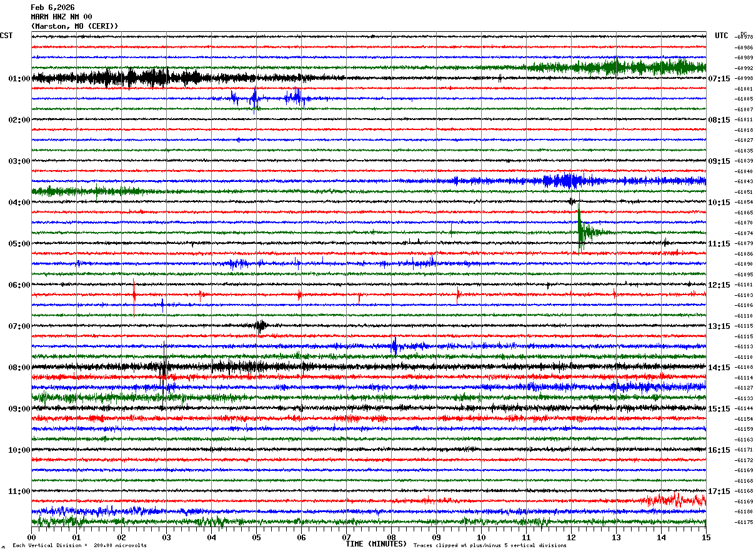Click the "05:00" CST hour label
This screenshot has height=554, width=756.
19,244
